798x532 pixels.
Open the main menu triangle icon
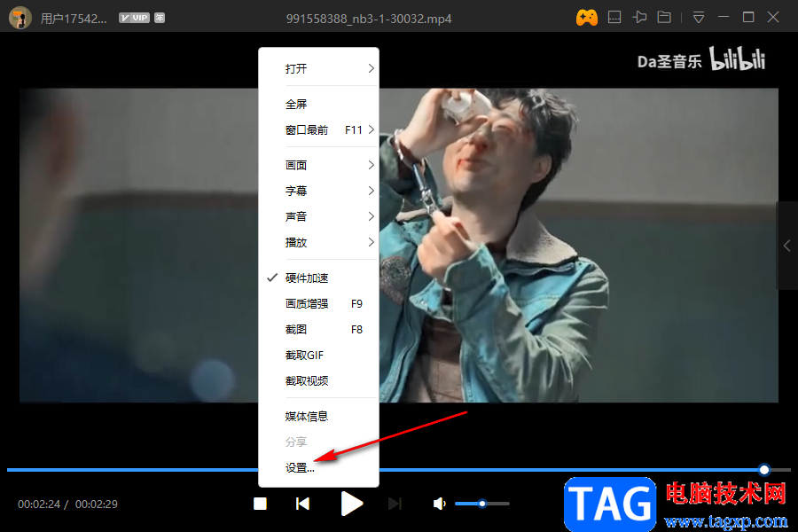pos(699,18)
